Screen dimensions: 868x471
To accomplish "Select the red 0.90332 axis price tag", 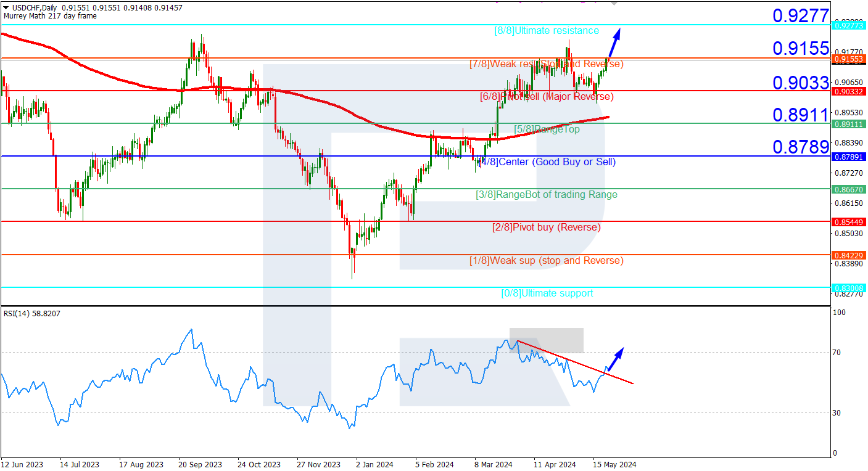I will tap(848, 91).
